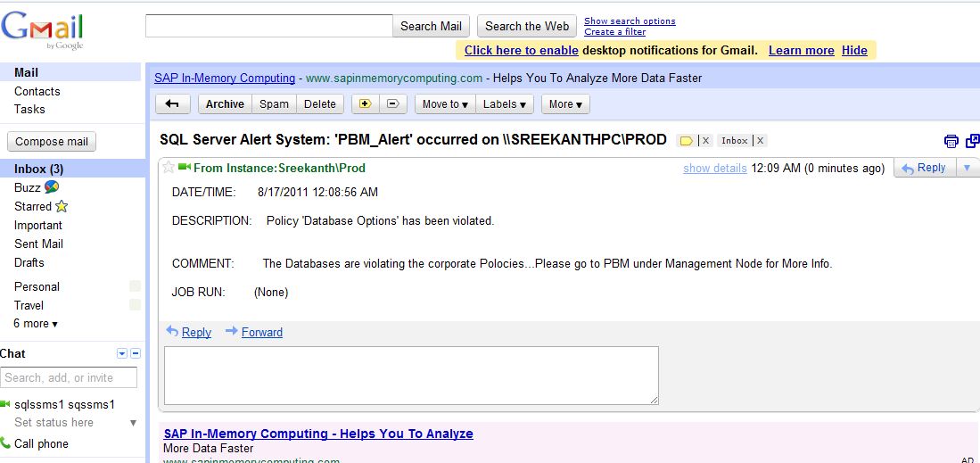Click the green phone icon beside Call phone

click(x=5, y=443)
